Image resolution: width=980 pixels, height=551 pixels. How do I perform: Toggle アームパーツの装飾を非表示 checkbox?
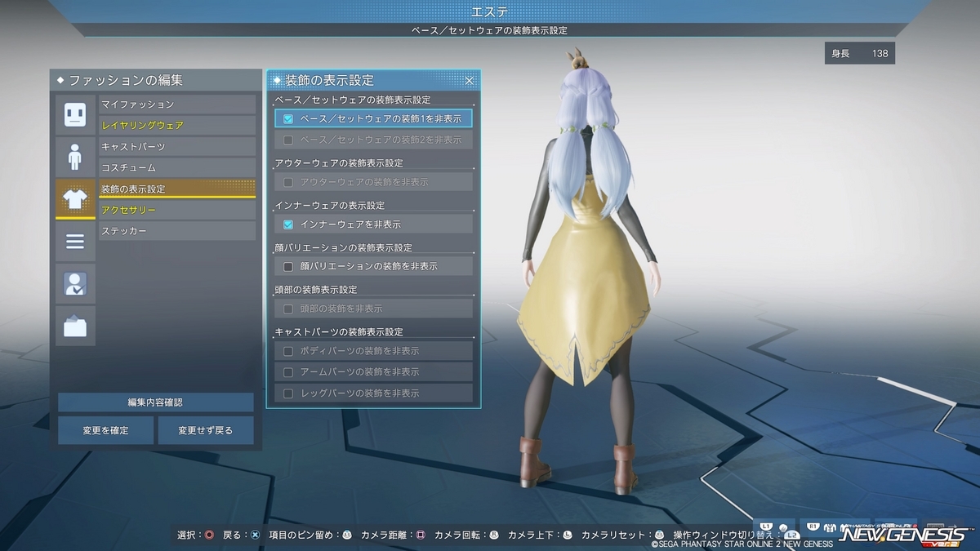287,372
